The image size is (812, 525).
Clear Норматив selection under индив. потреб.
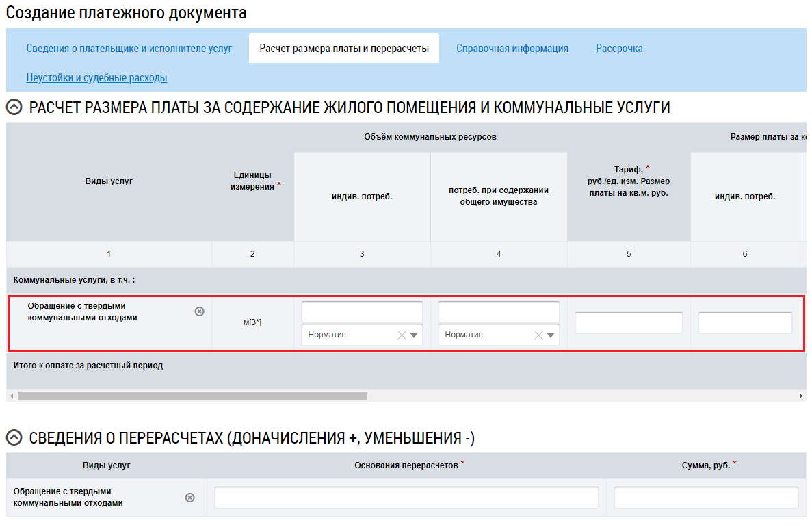pyautogui.click(x=402, y=335)
